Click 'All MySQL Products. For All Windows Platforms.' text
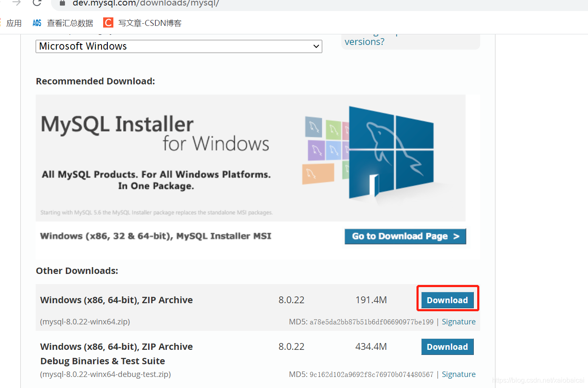The height and width of the screenshot is (388, 588). [156, 174]
